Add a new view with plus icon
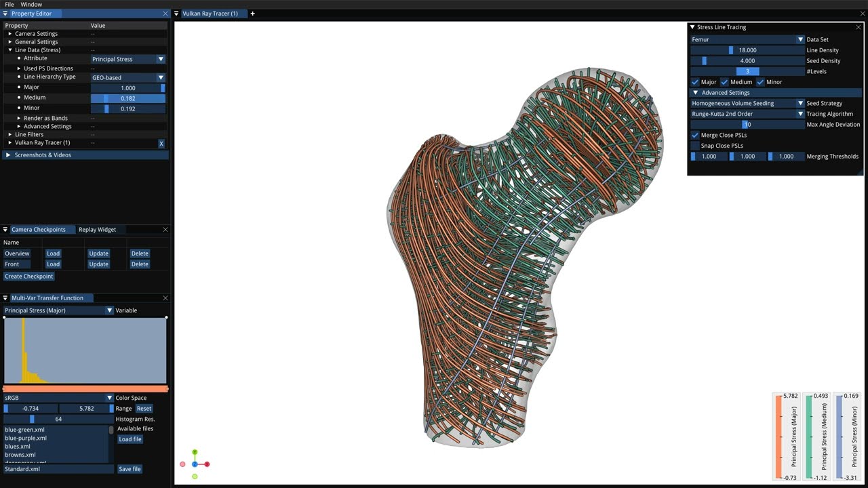Viewport: 868px width, 488px height. coord(252,14)
